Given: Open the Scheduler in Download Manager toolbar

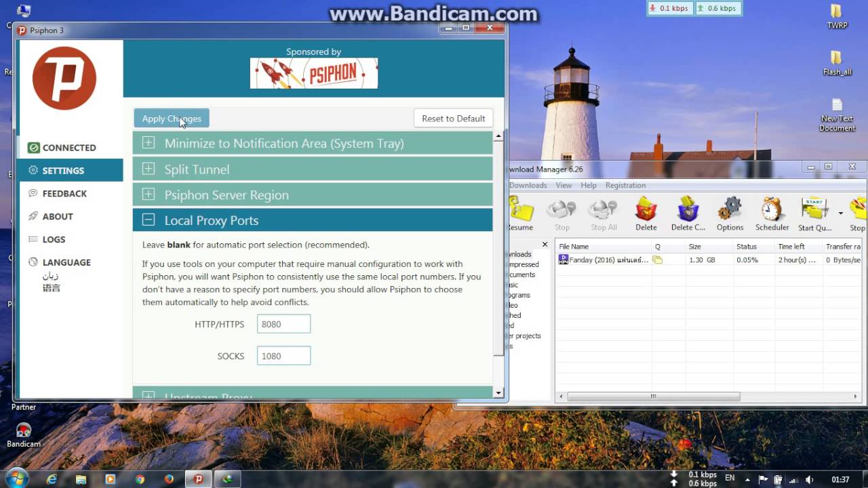Looking at the screenshot, I should click(x=772, y=213).
